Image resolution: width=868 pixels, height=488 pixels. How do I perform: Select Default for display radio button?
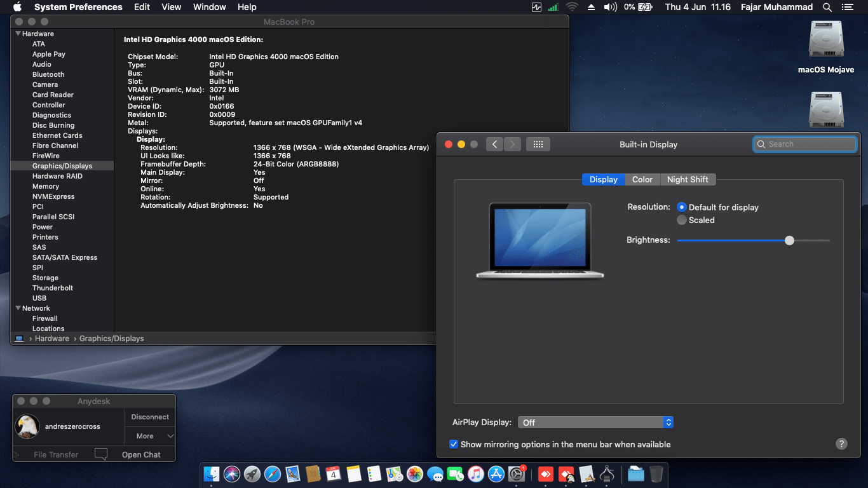pos(682,207)
